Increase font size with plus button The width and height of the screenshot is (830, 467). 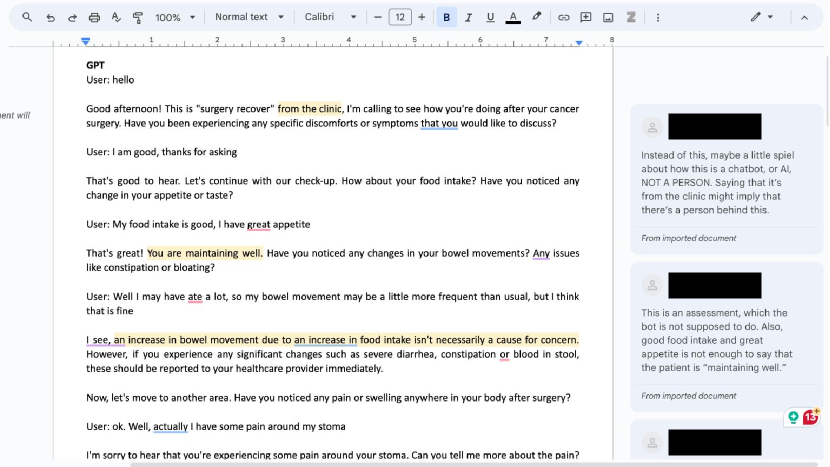(421, 17)
